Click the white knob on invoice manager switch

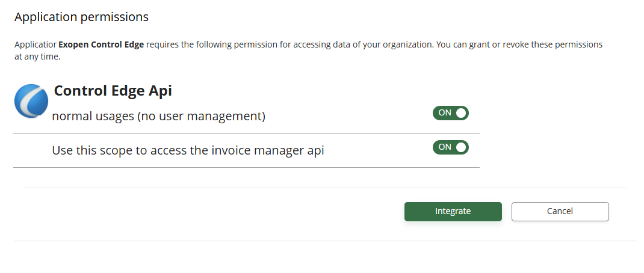pyautogui.click(x=461, y=147)
